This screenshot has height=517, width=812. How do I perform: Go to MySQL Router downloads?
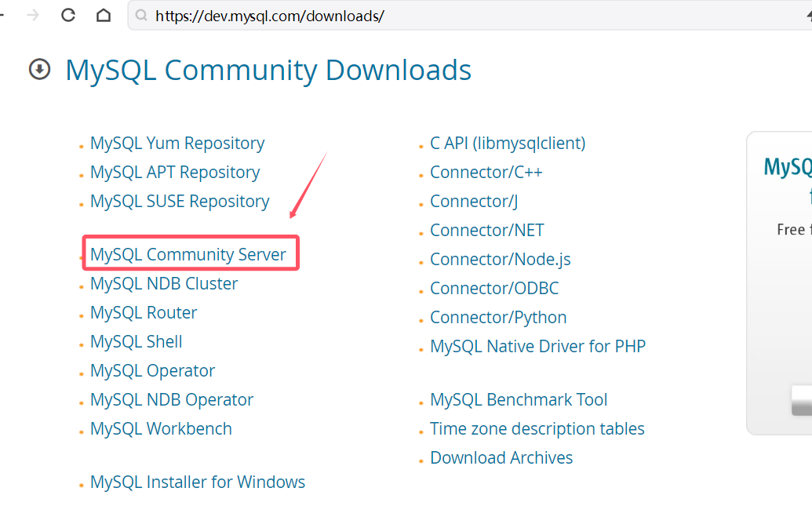click(x=144, y=312)
